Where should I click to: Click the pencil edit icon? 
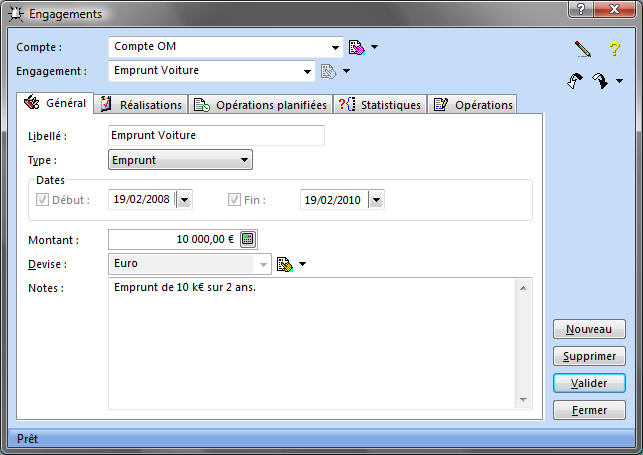pos(583,48)
